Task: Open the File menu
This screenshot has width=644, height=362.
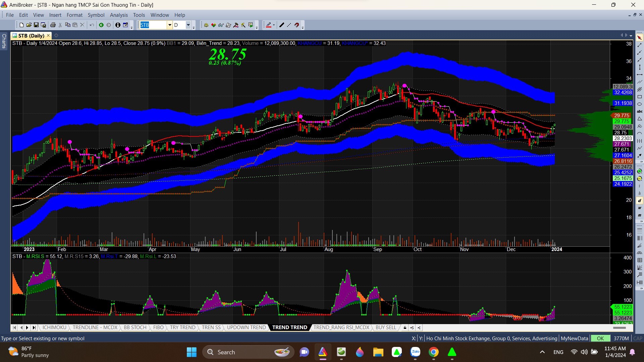Action: pos(10,15)
